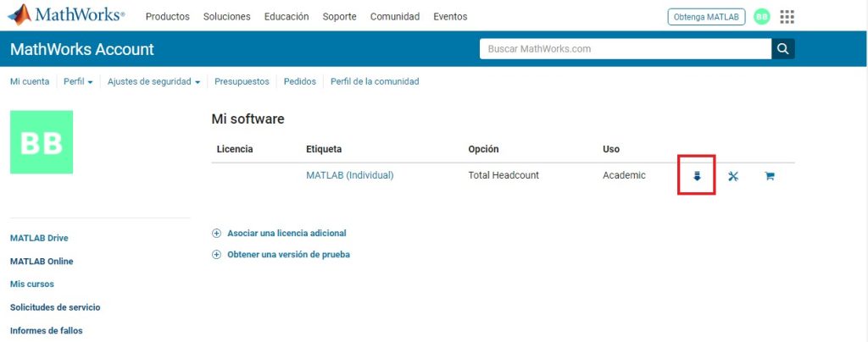Open the MATLAB (Individual) license link

[349, 175]
